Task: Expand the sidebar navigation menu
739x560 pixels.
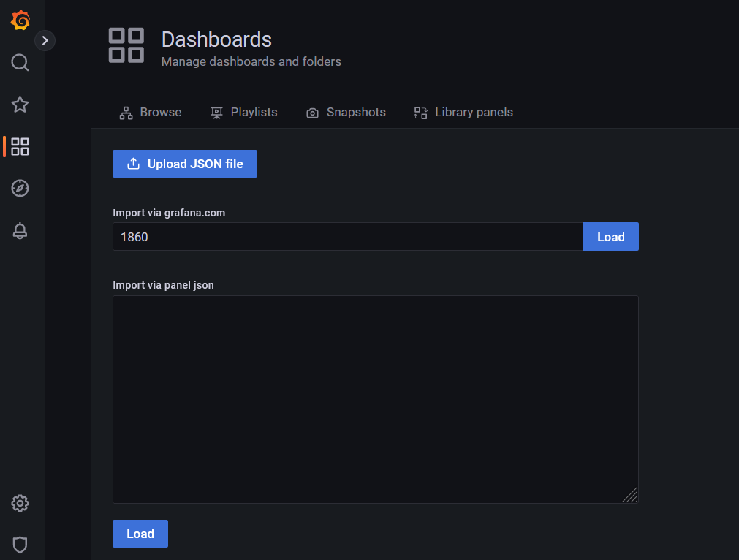Action: coord(45,41)
